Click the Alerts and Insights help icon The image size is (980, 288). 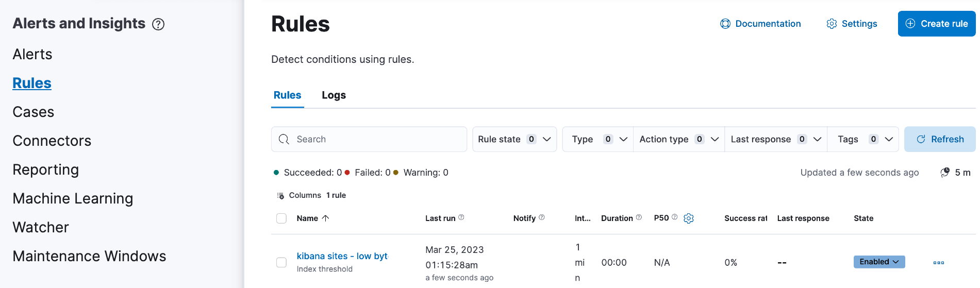point(158,24)
